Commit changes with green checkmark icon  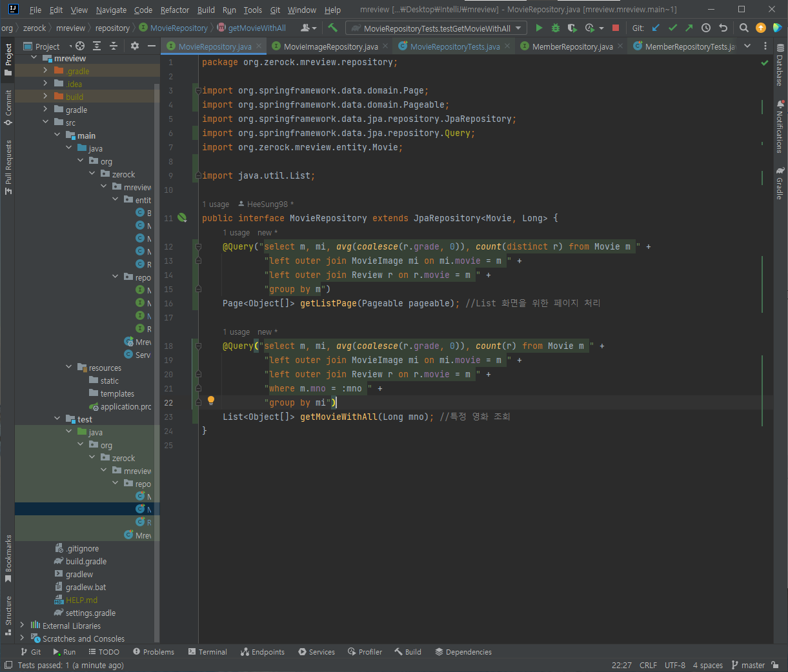tap(672, 28)
